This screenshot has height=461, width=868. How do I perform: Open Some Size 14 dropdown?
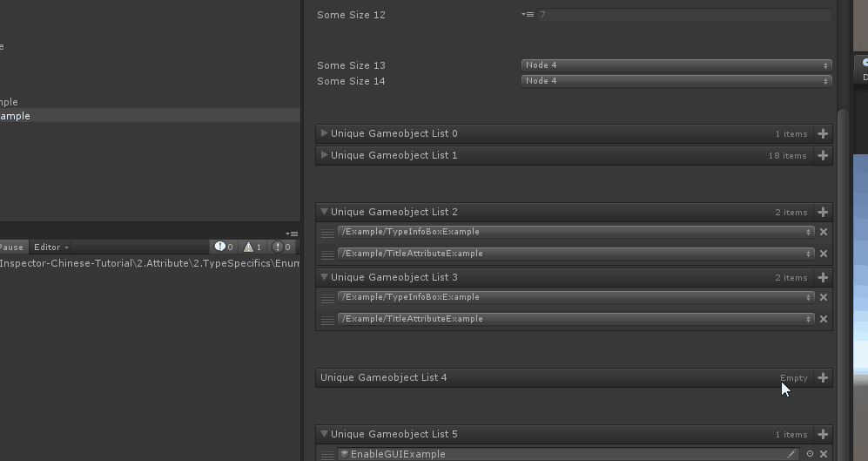pyautogui.click(x=676, y=81)
